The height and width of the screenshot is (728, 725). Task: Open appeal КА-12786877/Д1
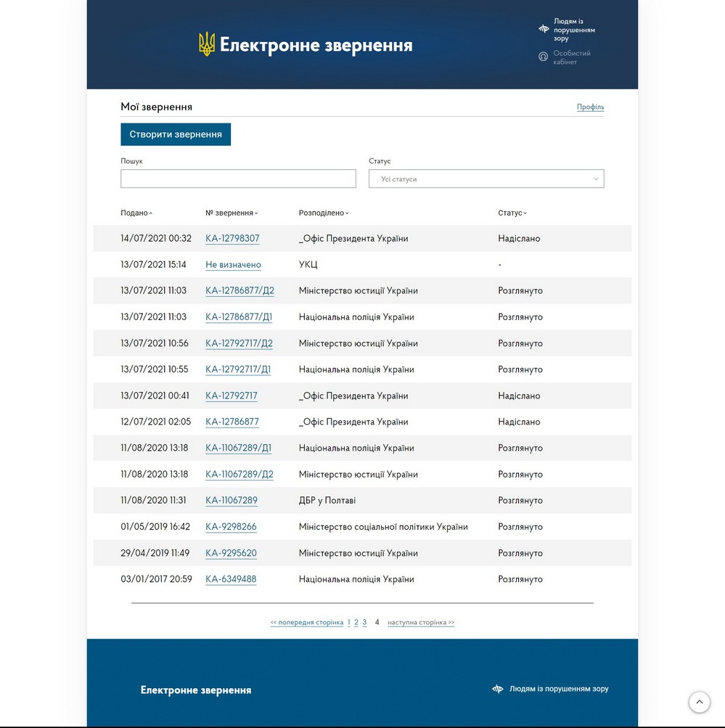pyautogui.click(x=239, y=317)
